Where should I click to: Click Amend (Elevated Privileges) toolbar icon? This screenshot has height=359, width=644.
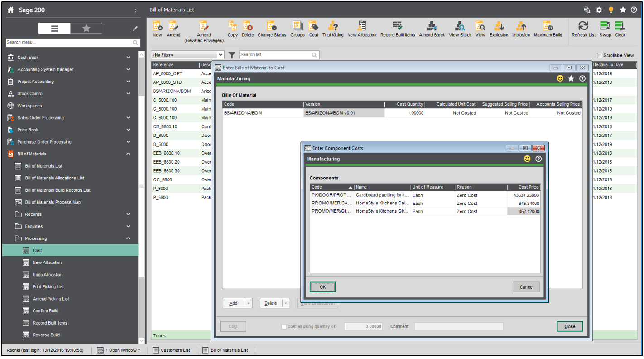tap(204, 32)
